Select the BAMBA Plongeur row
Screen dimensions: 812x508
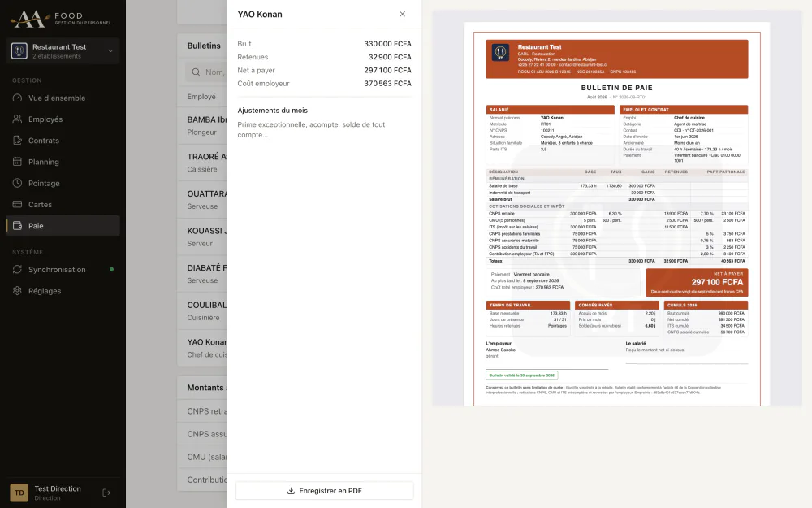point(203,125)
